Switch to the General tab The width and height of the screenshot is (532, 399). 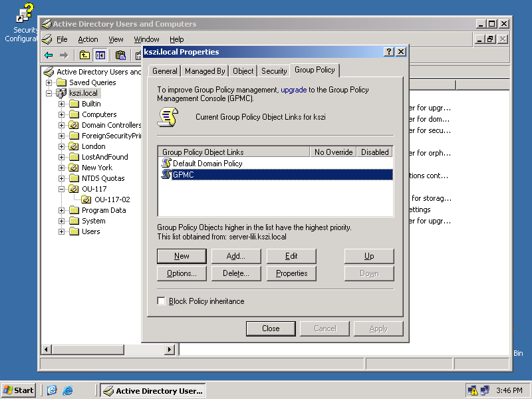(x=164, y=71)
